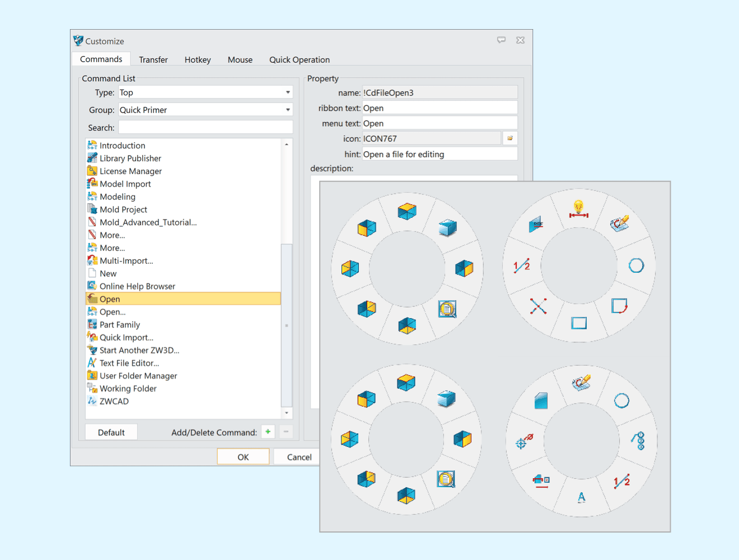Open the Quick Operation tab
739x560 pixels.
[299, 60]
